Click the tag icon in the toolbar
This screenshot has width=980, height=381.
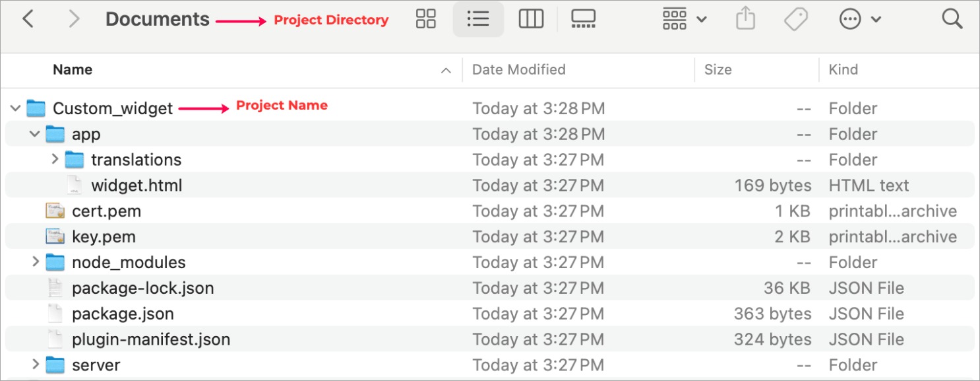click(x=796, y=19)
